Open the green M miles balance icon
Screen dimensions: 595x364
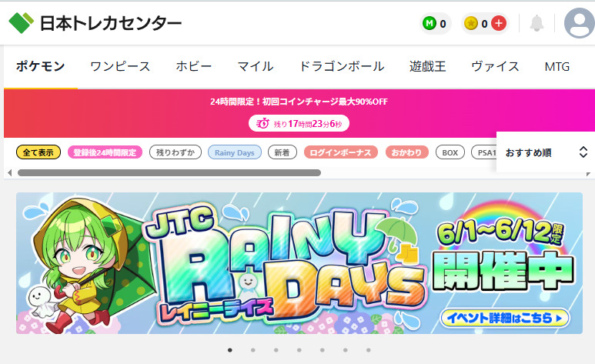430,24
